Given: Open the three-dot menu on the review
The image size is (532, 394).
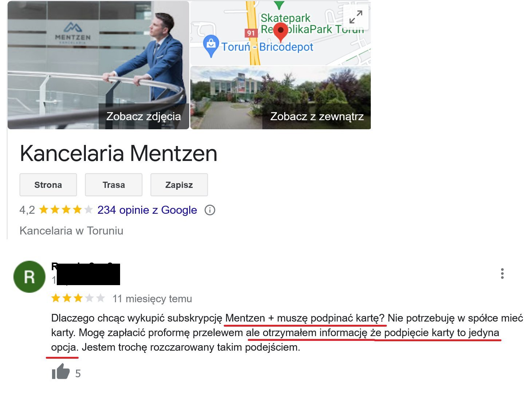Looking at the screenshot, I should click(x=502, y=273).
